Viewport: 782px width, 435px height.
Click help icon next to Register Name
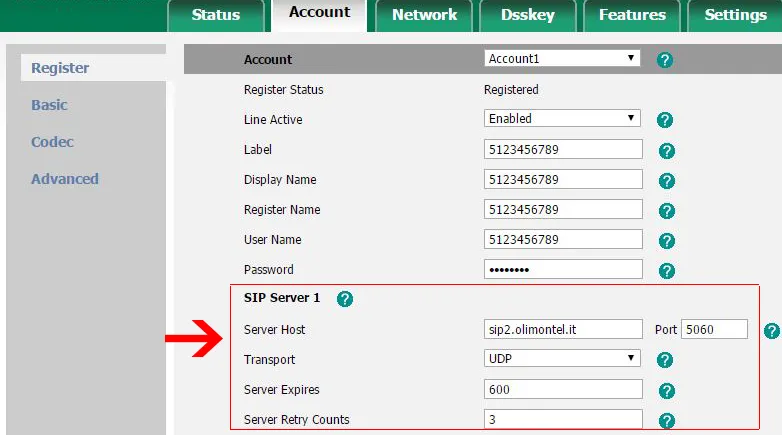tap(667, 211)
